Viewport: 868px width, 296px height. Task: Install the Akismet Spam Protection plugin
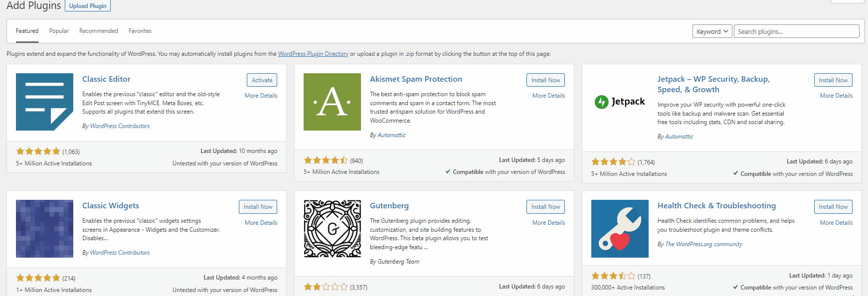pos(545,80)
